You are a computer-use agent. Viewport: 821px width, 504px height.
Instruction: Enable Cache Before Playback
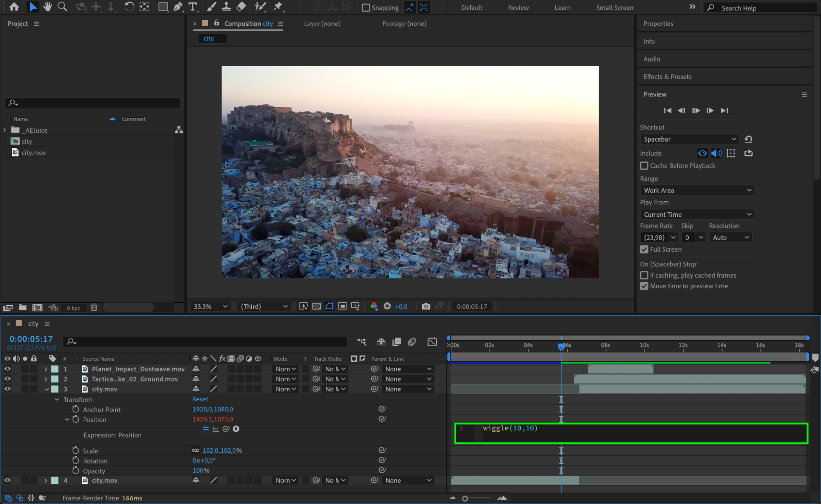click(x=644, y=166)
